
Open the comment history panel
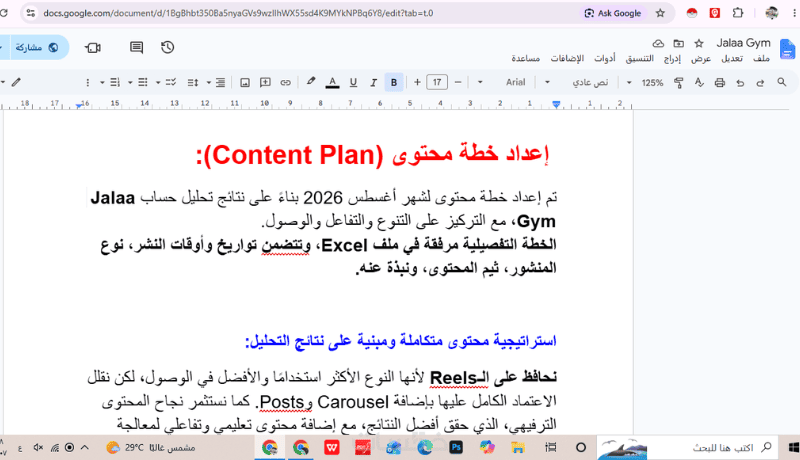click(136, 47)
